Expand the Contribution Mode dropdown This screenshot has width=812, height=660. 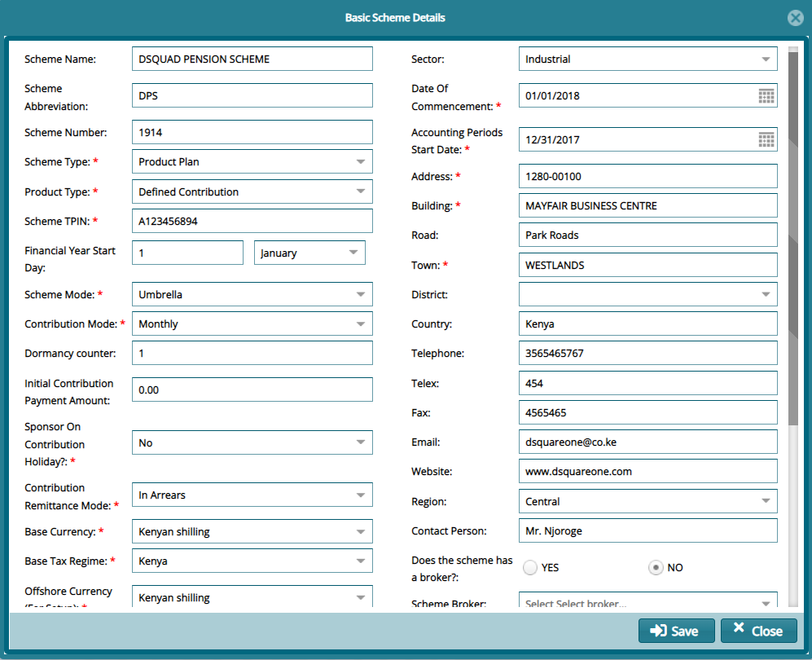tap(252, 323)
